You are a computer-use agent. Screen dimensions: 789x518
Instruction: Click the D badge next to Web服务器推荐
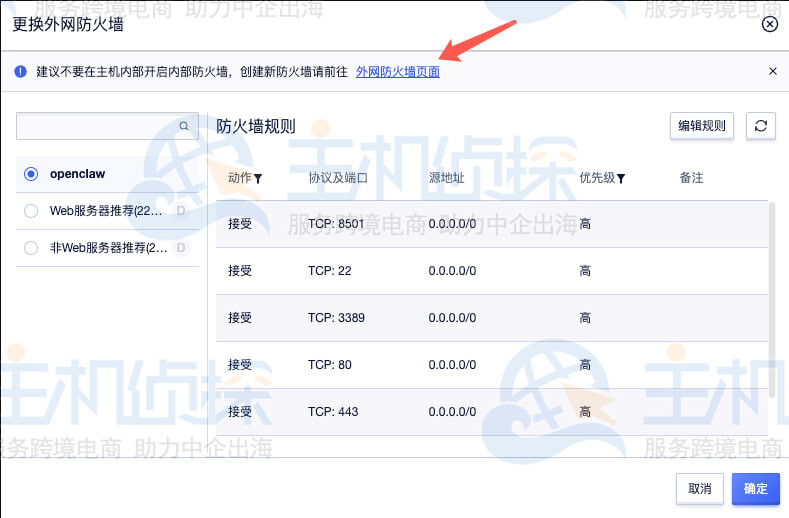pos(181,211)
